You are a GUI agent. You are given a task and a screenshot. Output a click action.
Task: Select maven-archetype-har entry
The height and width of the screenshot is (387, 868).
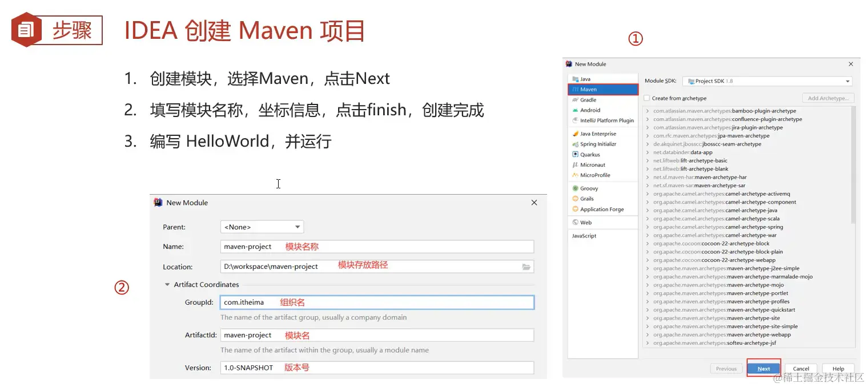(700, 177)
